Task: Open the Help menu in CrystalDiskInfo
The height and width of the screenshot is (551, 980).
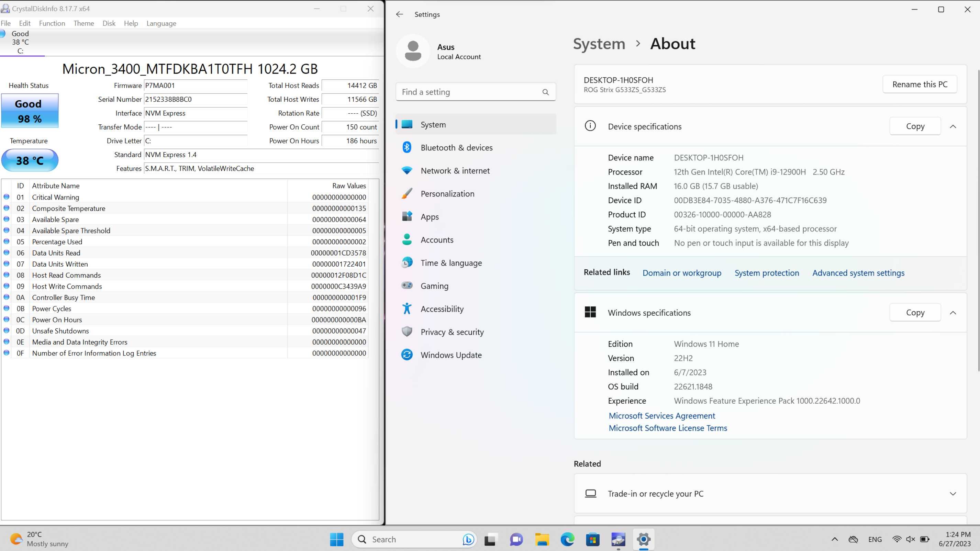Action: point(131,23)
